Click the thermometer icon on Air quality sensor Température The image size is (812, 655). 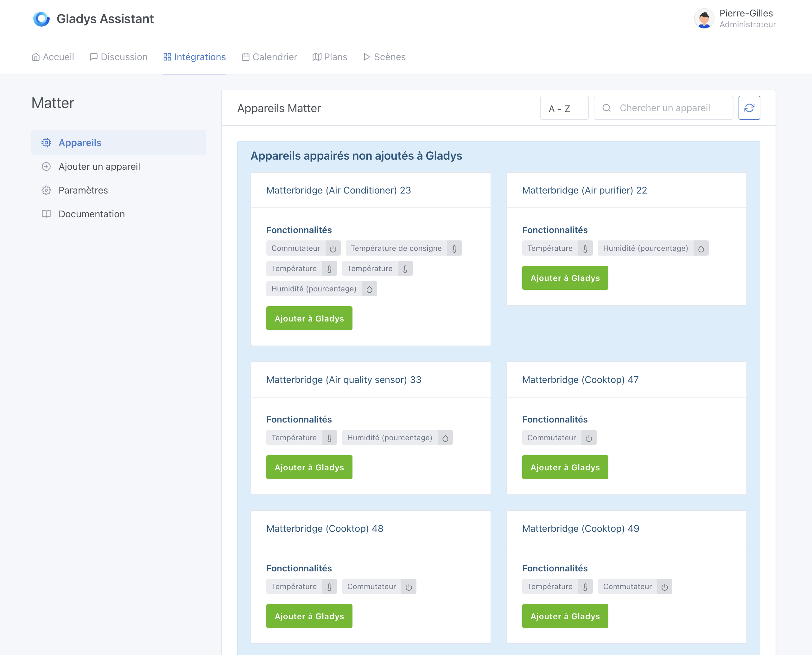329,437
